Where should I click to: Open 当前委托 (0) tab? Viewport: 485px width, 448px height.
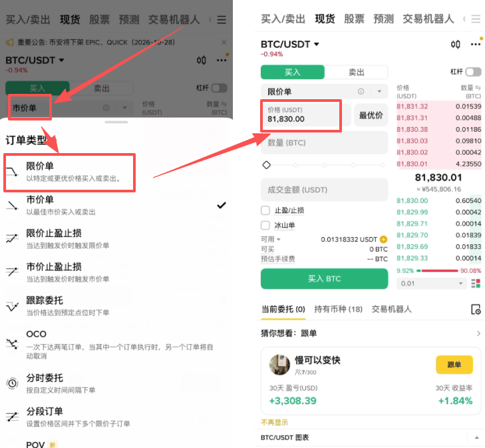283,309
